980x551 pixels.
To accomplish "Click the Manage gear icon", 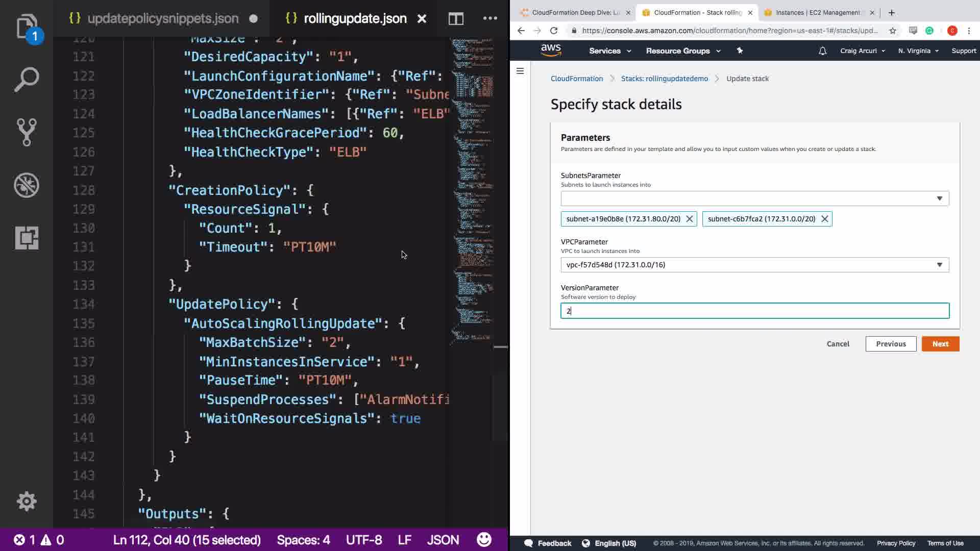I will 27,501.
